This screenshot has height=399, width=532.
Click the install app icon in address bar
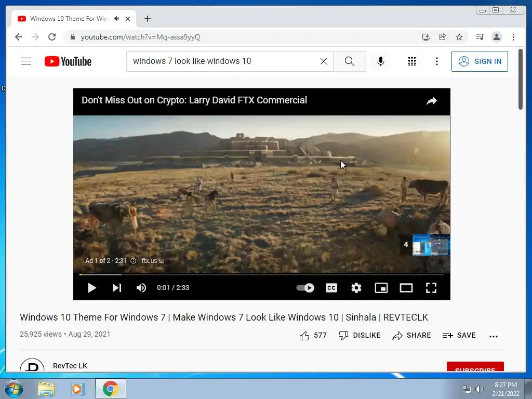[426, 37]
